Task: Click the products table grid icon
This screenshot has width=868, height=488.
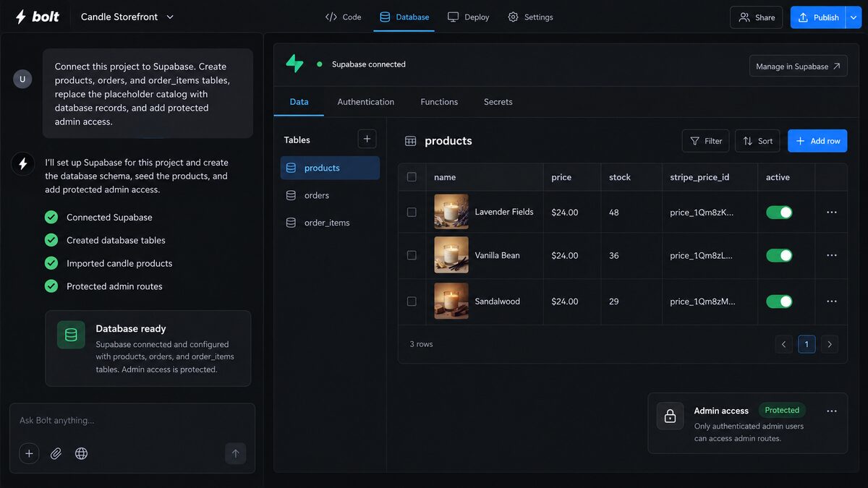Action: (411, 141)
